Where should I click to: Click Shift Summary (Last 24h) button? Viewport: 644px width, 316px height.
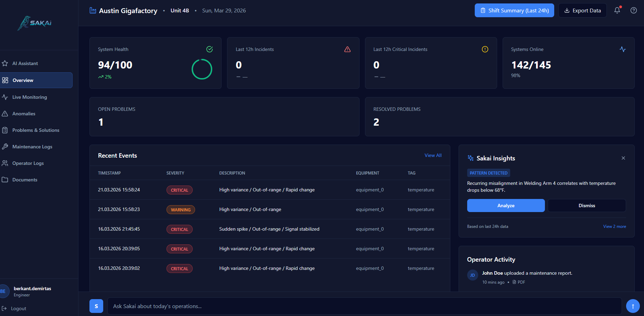tap(514, 10)
